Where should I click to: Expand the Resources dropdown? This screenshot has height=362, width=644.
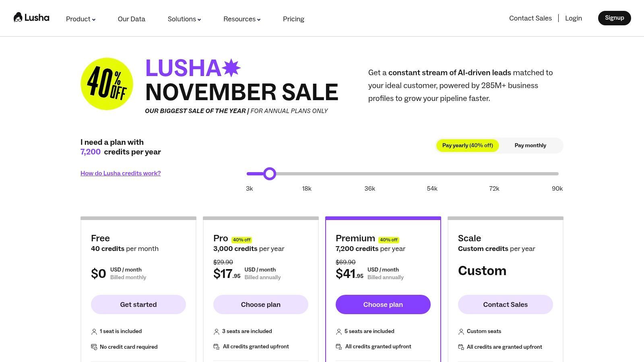(242, 19)
